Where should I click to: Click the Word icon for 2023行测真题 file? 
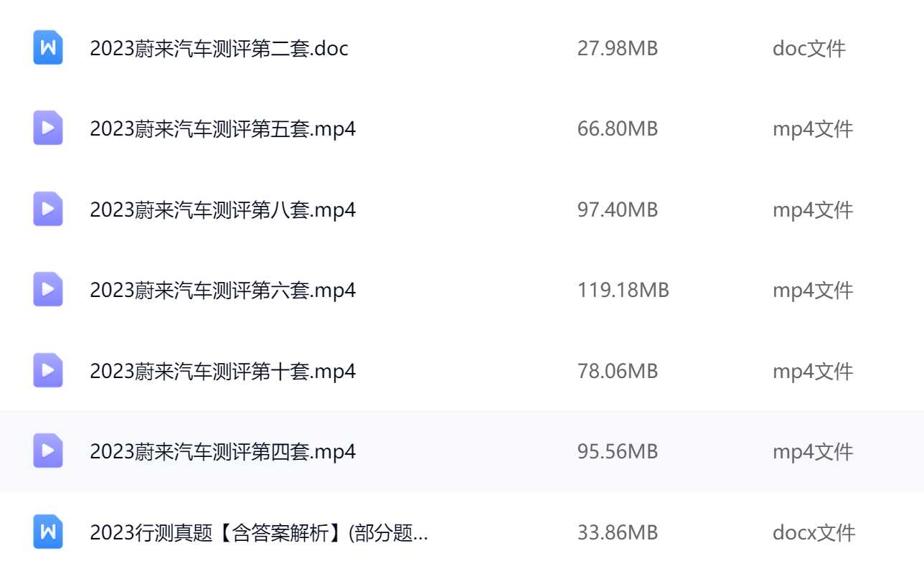tap(48, 532)
